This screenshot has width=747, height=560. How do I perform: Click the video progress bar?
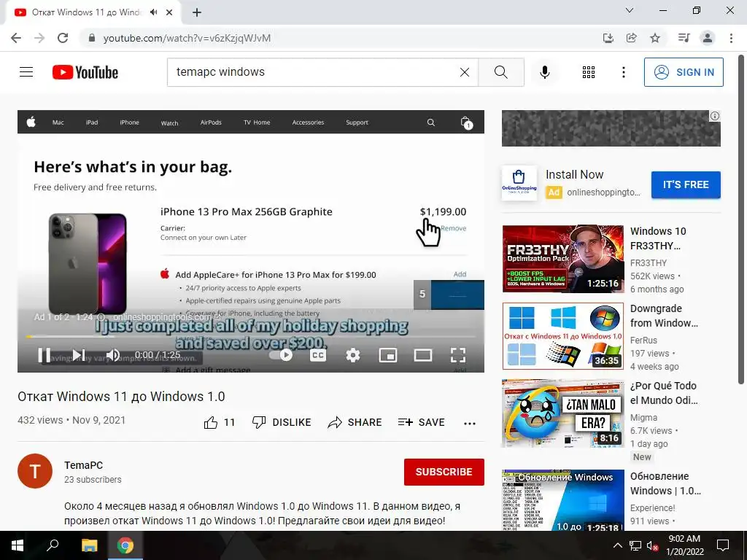[251, 337]
